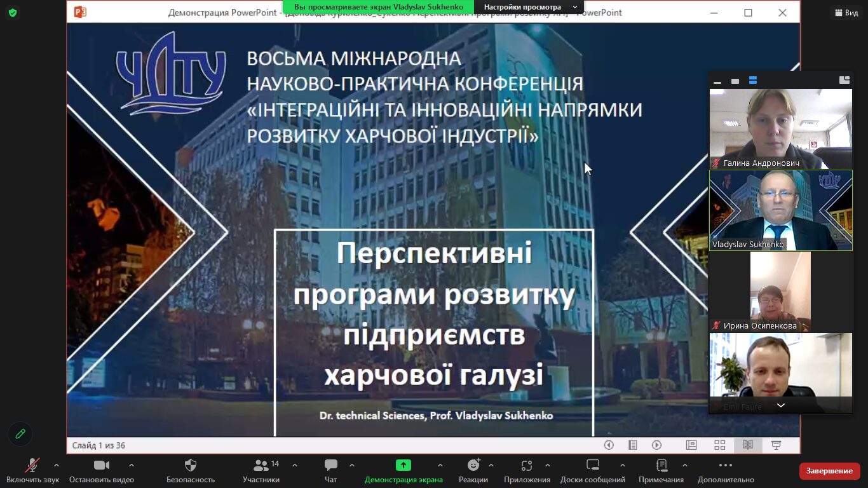This screenshot has width=868, height=488.
Task: Click the PowerPoint app icon in title bar
Action: tap(80, 12)
